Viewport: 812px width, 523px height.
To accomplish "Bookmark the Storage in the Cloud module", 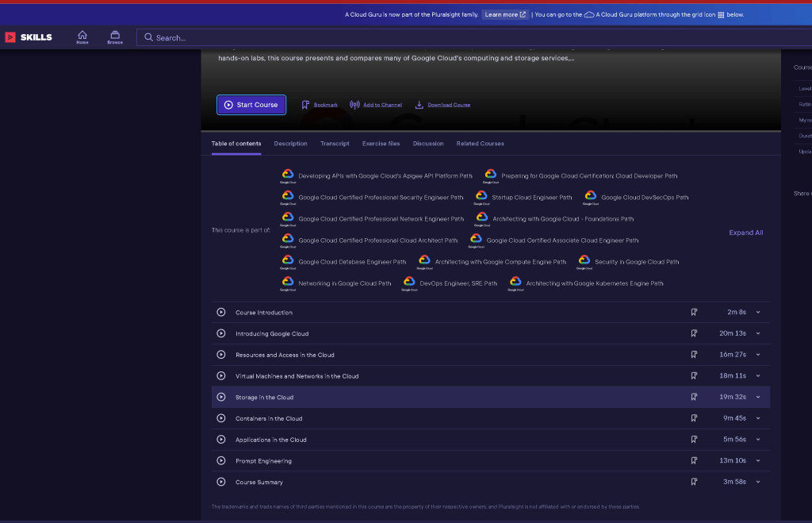I will click(x=694, y=397).
